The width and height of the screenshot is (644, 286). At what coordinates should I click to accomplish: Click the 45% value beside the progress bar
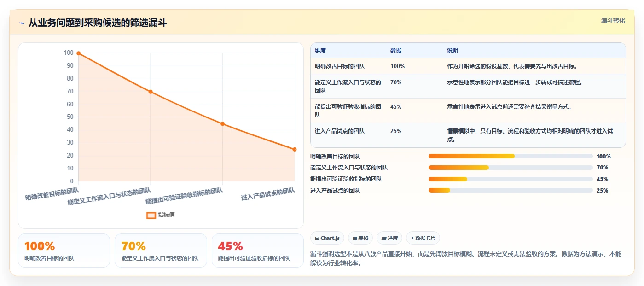pos(602,179)
